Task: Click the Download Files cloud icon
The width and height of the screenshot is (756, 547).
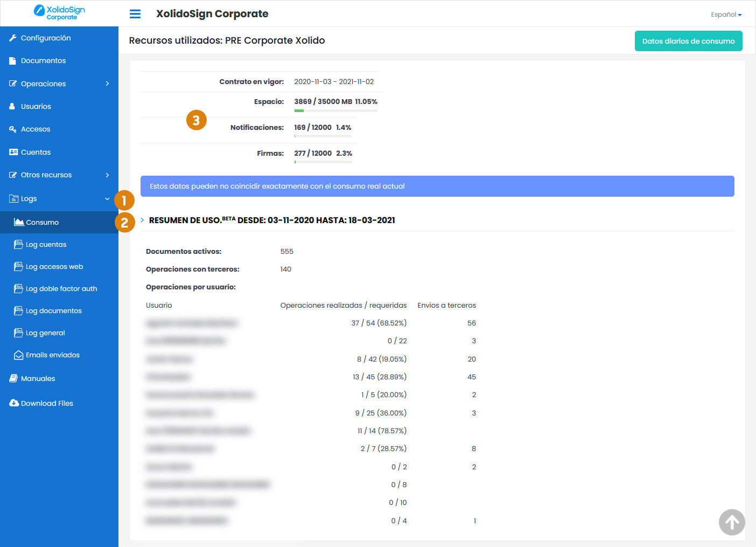Action: coord(14,403)
